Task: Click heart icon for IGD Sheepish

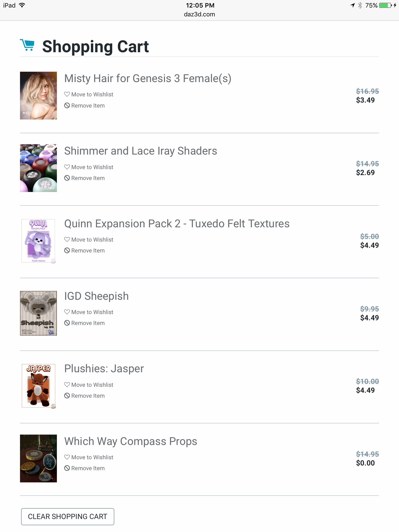Action: [x=67, y=312]
